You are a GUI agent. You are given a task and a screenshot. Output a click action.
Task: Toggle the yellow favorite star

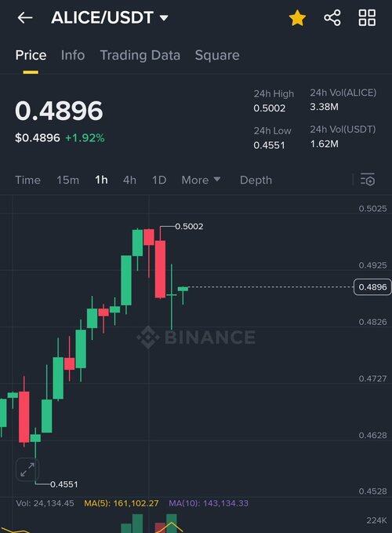click(297, 18)
